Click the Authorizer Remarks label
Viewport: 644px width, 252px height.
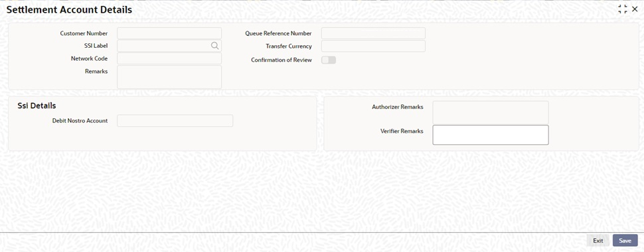pyautogui.click(x=398, y=107)
